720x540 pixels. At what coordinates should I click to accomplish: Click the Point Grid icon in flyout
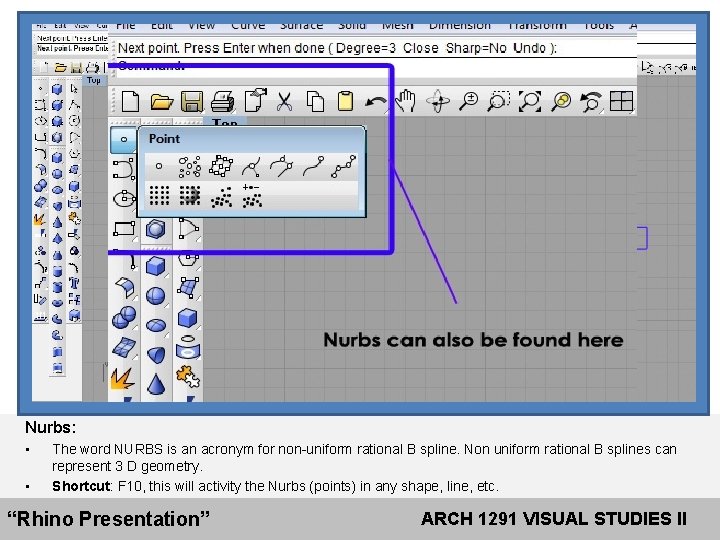(x=159, y=196)
